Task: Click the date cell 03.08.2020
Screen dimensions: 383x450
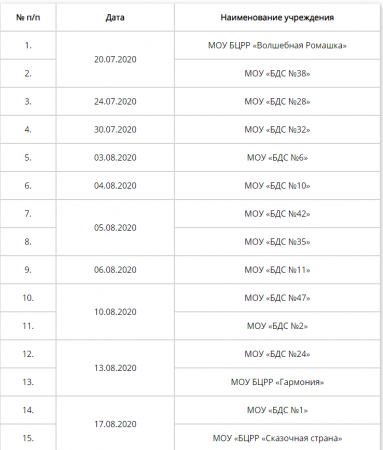Action: pyautogui.click(x=115, y=157)
